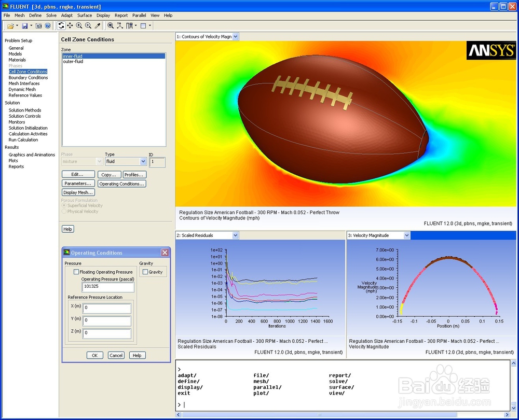Open the Display menu
The height and width of the screenshot is (420, 519).
103,15
